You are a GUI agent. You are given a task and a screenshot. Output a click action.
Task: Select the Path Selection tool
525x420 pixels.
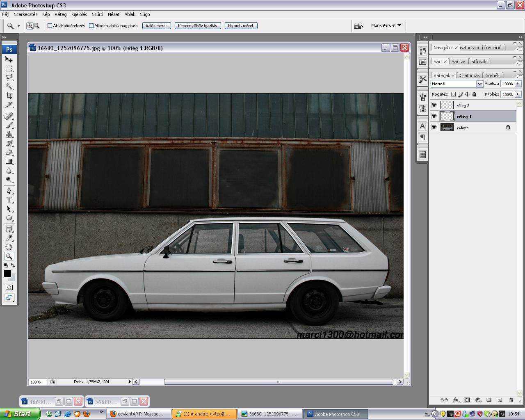tap(9, 209)
